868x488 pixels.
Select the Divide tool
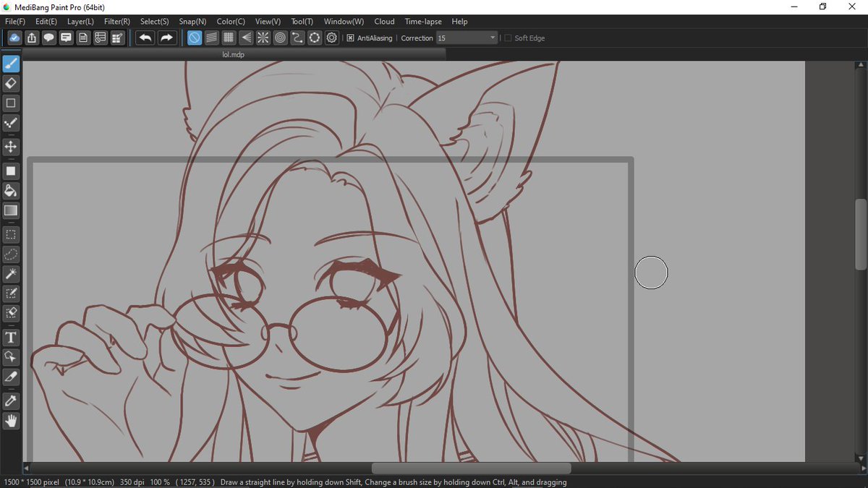(11, 377)
